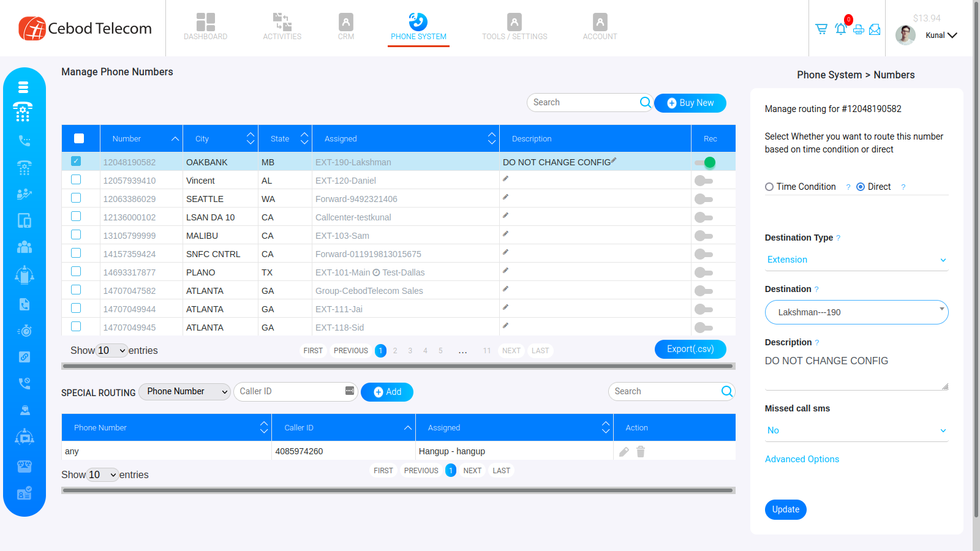
Task: Open the users growth chart sidebar icon
Action: (24, 194)
